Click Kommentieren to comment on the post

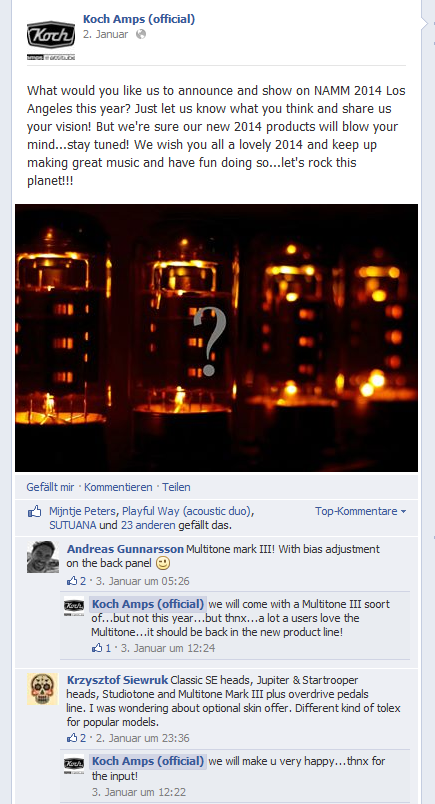click(x=118, y=487)
